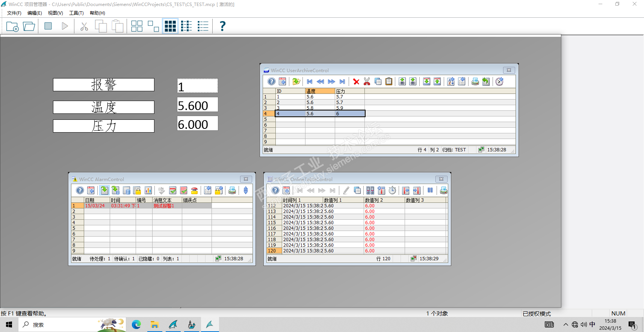The image size is (644, 332).
Task: Click the 压力 column header in UserArchiveControl
Action: 350,91
